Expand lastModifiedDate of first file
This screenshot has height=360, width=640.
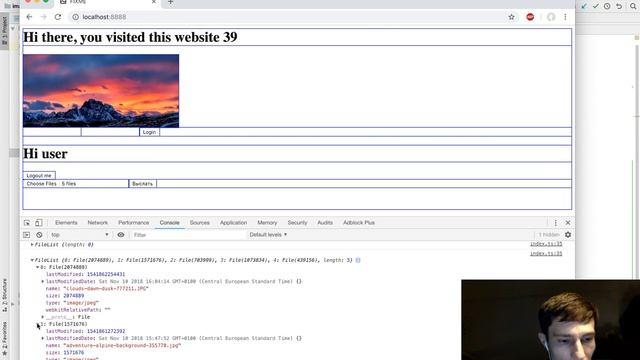pos(43,282)
